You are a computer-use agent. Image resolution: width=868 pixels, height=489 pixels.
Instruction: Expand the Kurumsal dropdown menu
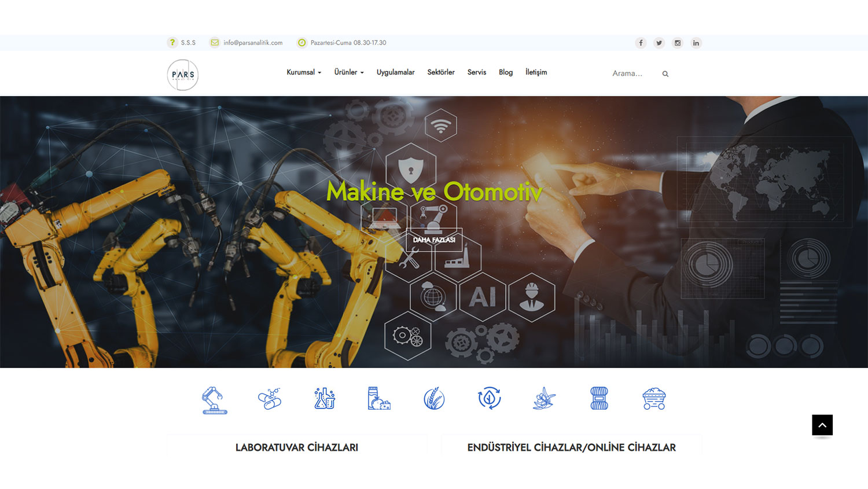(x=304, y=72)
